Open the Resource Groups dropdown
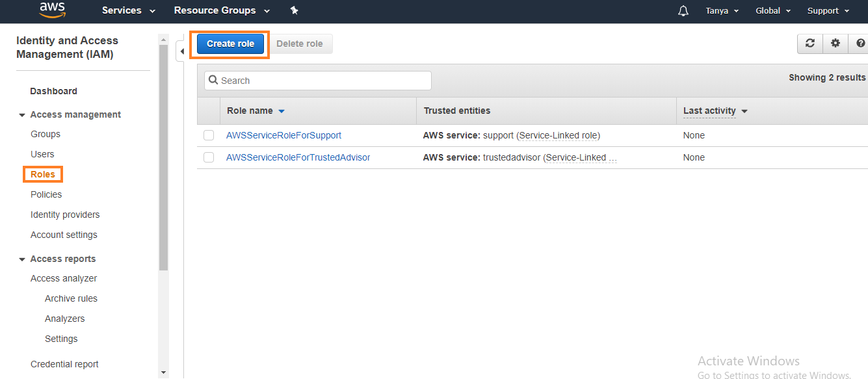Screen dimensions: 868x379 222,10
